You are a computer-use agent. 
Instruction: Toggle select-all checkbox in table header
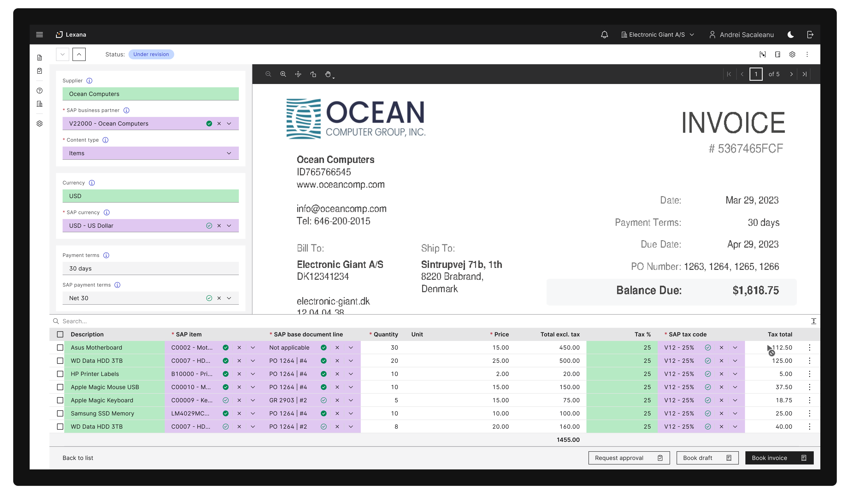[60, 334]
